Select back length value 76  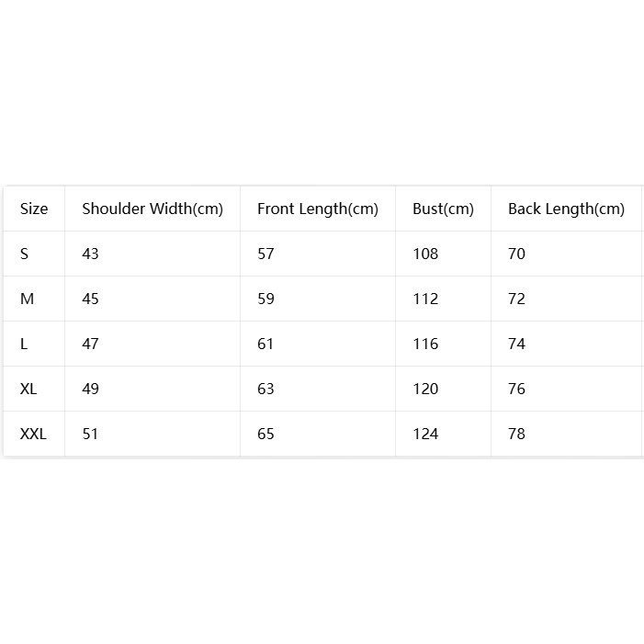tap(516, 389)
